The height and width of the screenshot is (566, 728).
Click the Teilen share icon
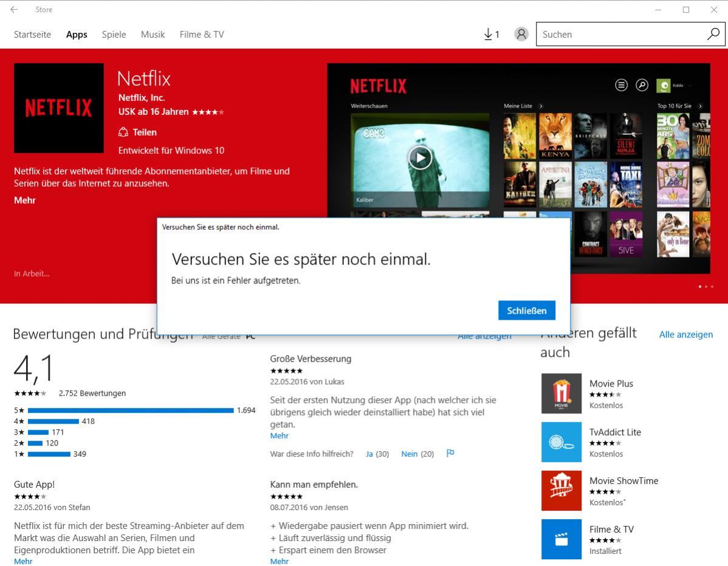pos(123,133)
